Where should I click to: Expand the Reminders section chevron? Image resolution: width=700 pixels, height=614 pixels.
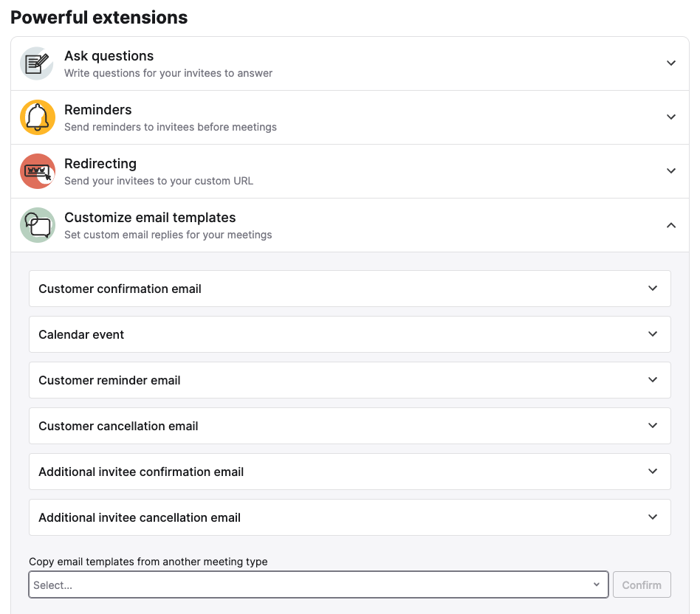point(670,117)
